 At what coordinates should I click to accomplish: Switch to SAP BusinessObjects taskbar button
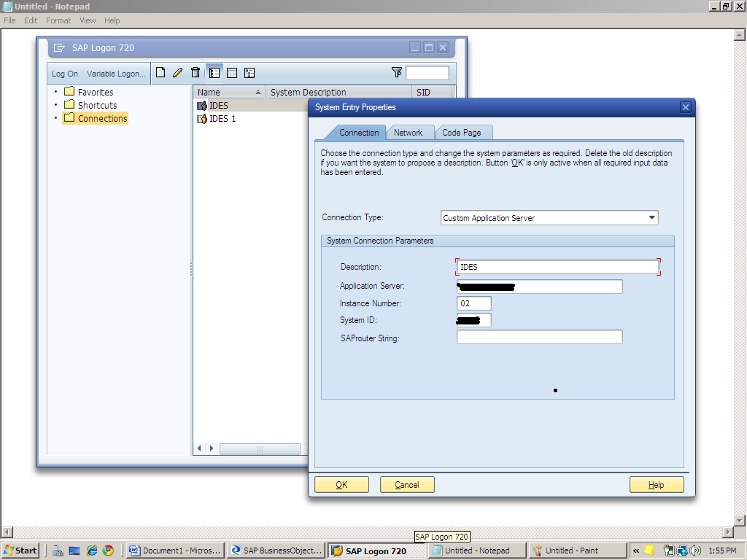pyautogui.click(x=276, y=551)
